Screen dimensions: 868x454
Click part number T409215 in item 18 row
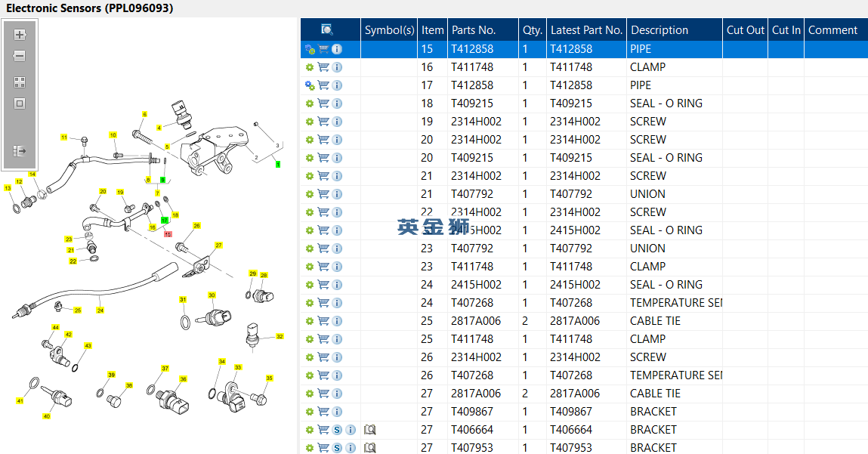click(x=472, y=103)
